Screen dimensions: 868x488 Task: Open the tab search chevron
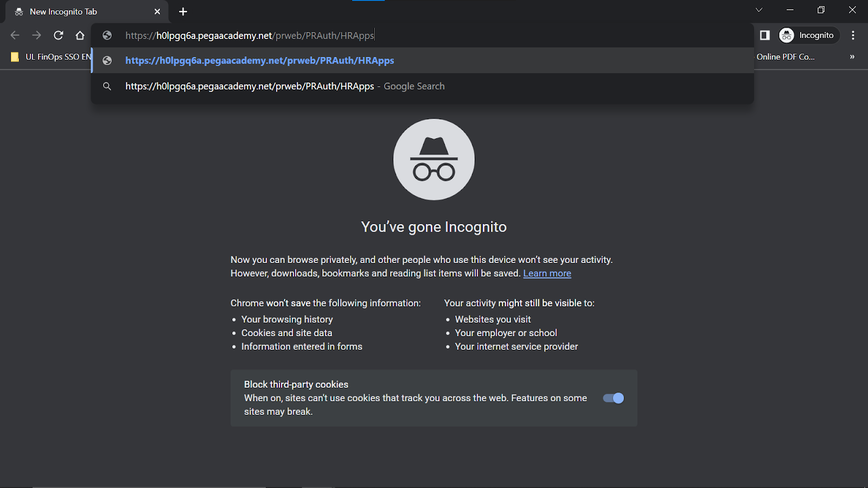[759, 10]
